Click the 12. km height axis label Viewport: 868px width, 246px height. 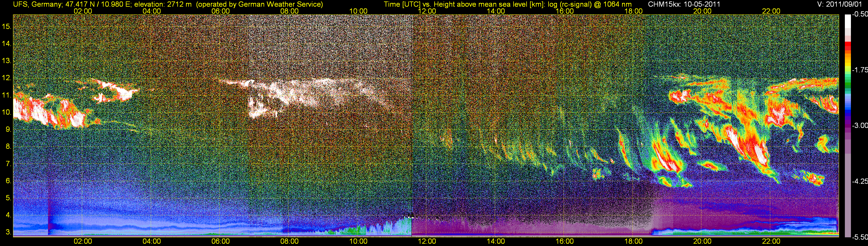point(7,78)
